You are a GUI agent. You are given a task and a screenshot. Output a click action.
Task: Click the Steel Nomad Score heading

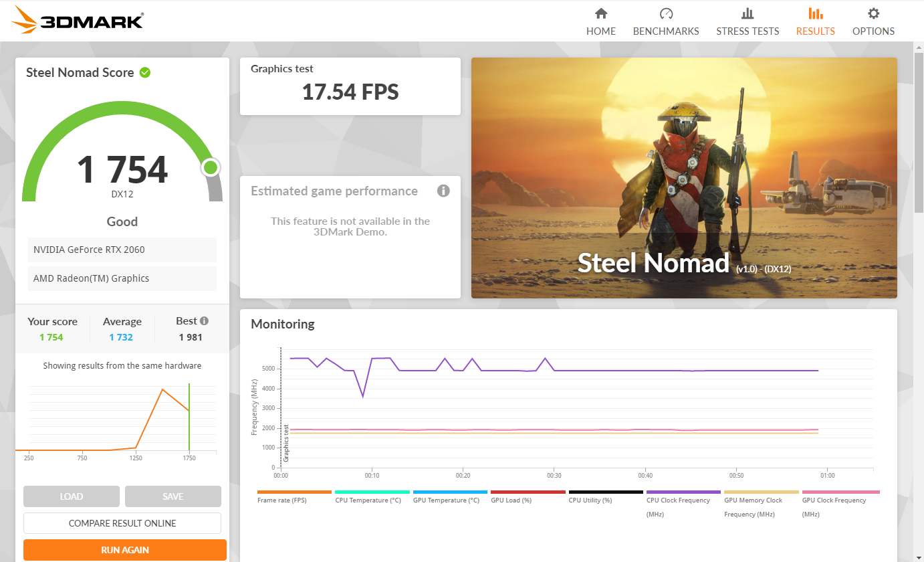point(80,72)
